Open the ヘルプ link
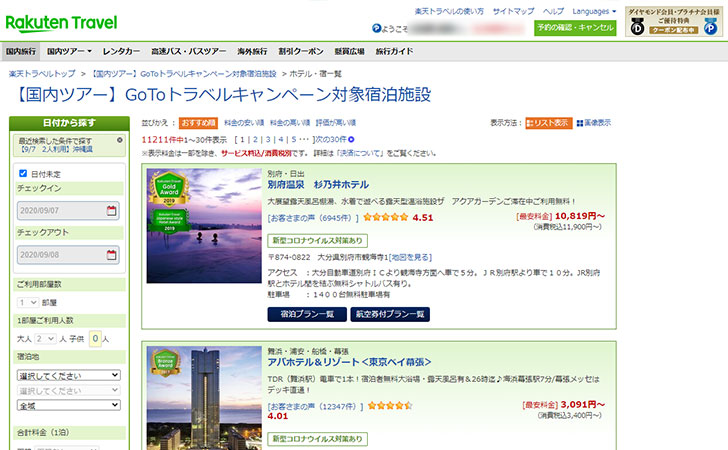 click(x=553, y=11)
